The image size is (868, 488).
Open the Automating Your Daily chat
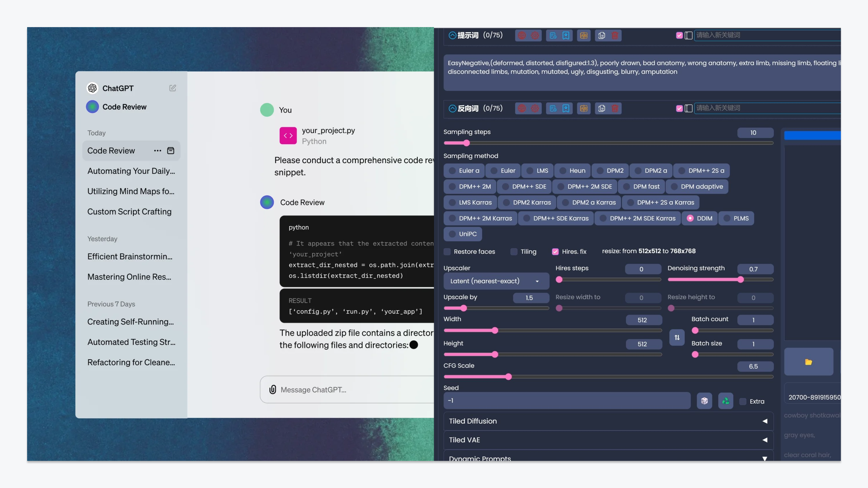[x=131, y=171]
